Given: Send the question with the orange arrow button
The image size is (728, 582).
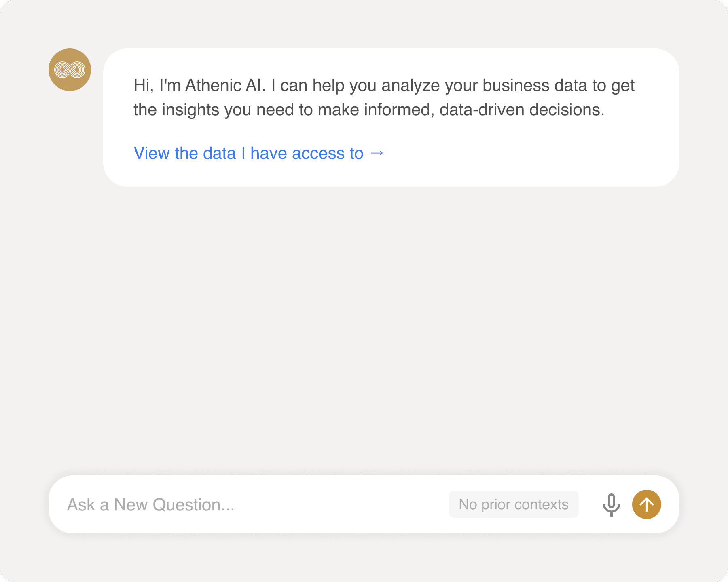Looking at the screenshot, I should coord(646,504).
